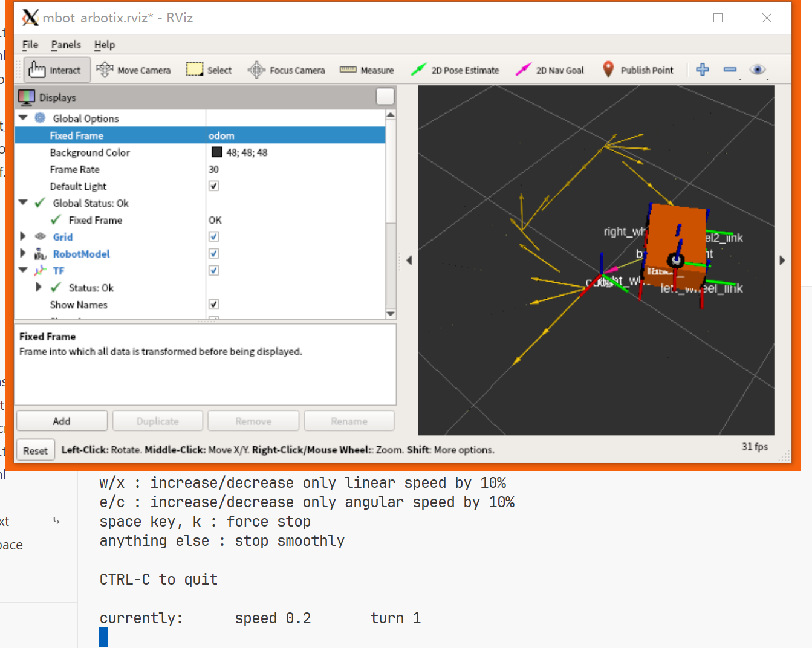
Task: Click the Grid display icon
Action: (41, 236)
